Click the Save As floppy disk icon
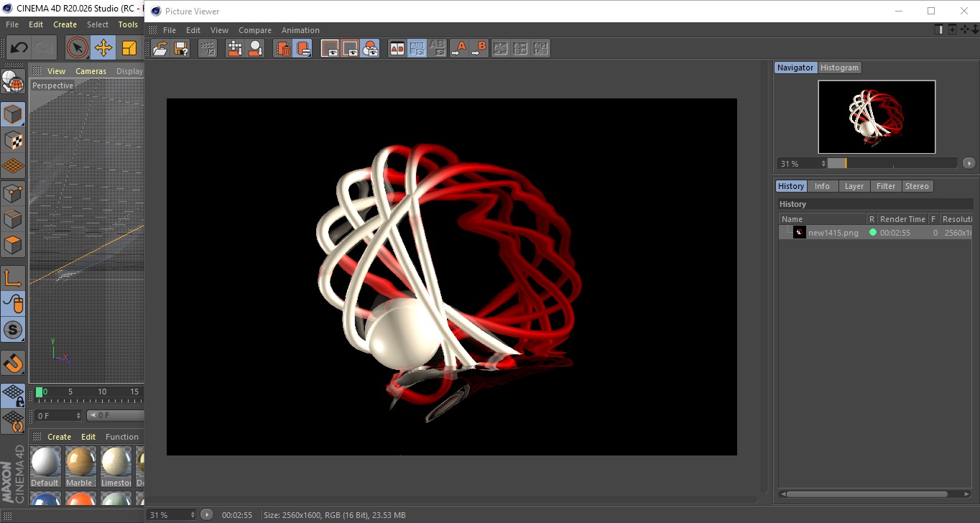Viewport: 980px width, 523px height. pyautogui.click(x=181, y=48)
